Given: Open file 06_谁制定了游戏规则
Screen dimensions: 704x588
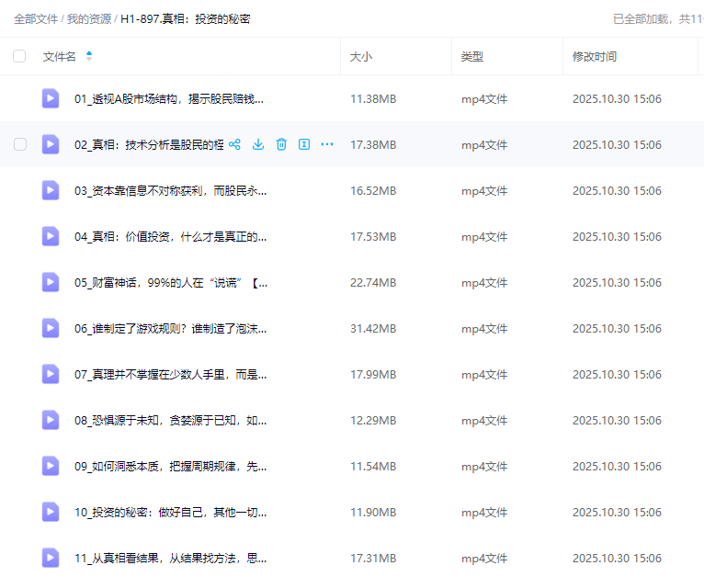Looking at the screenshot, I should [171, 329].
